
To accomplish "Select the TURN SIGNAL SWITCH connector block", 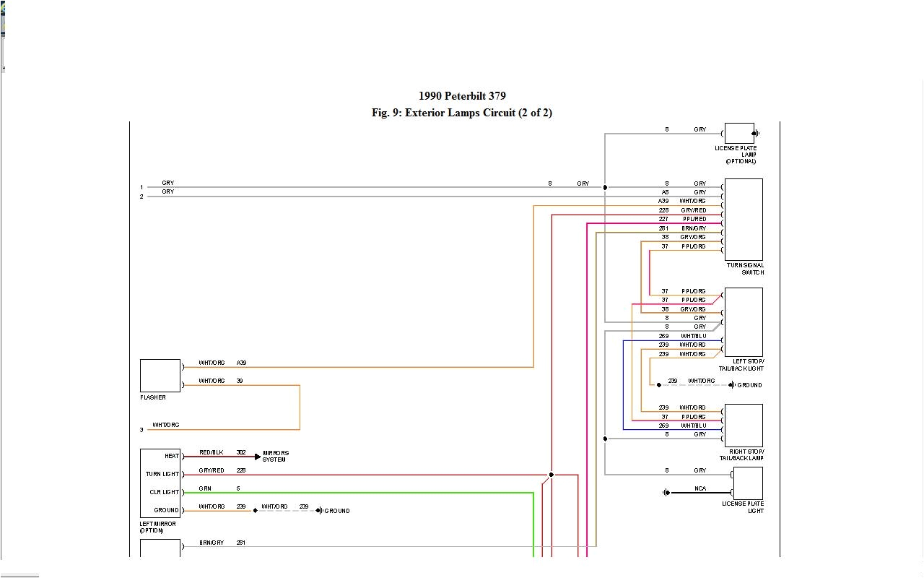I will click(743, 219).
